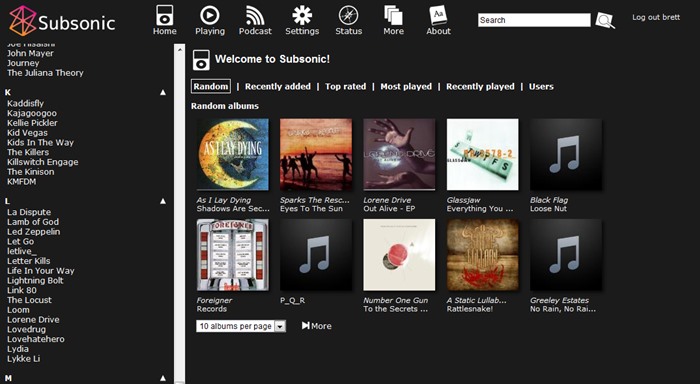Select KMFDM in artist list
This screenshot has height=384, width=700.
[21, 182]
